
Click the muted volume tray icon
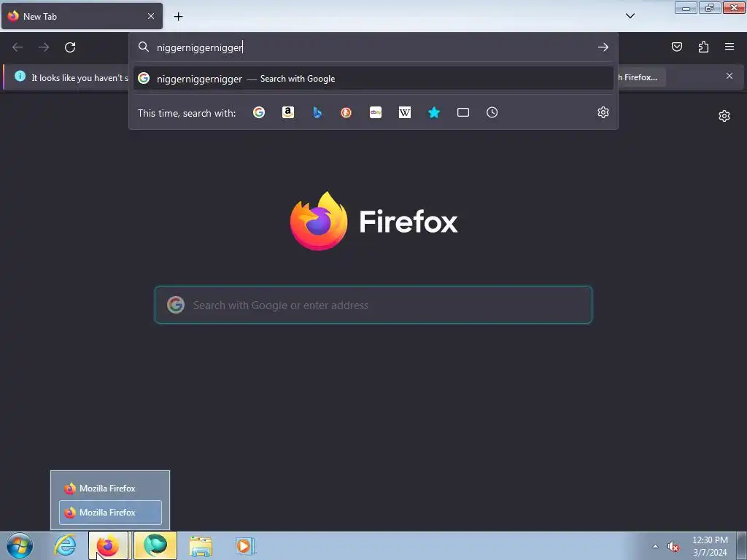pyautogui.click(x=673, y=547)
